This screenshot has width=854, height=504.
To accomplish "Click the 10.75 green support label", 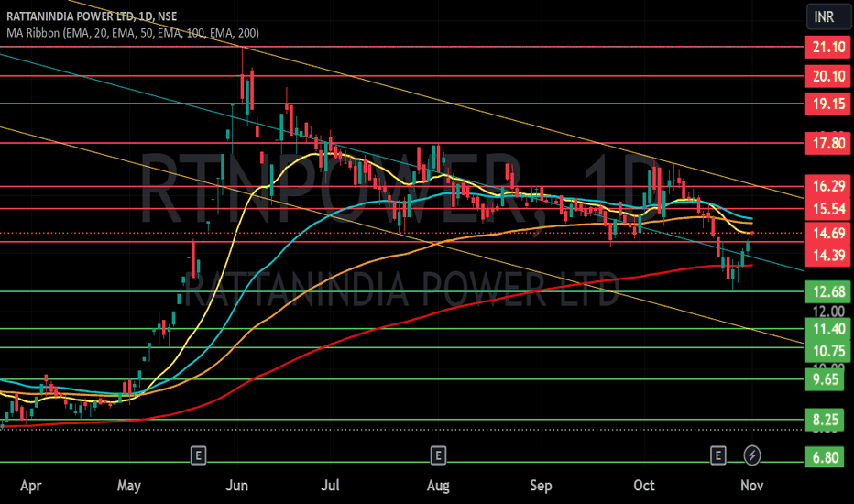I will [x=827, y=351].
